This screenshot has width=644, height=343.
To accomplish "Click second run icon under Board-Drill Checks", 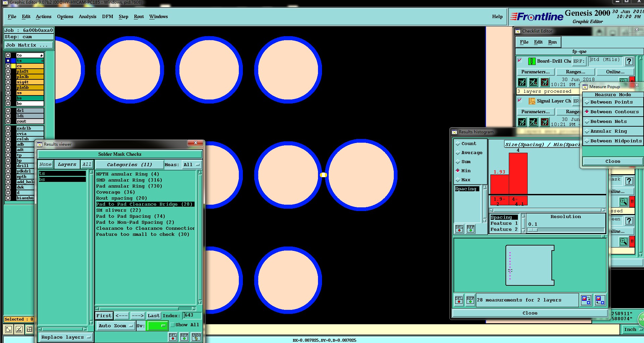I will coord(534,82).
